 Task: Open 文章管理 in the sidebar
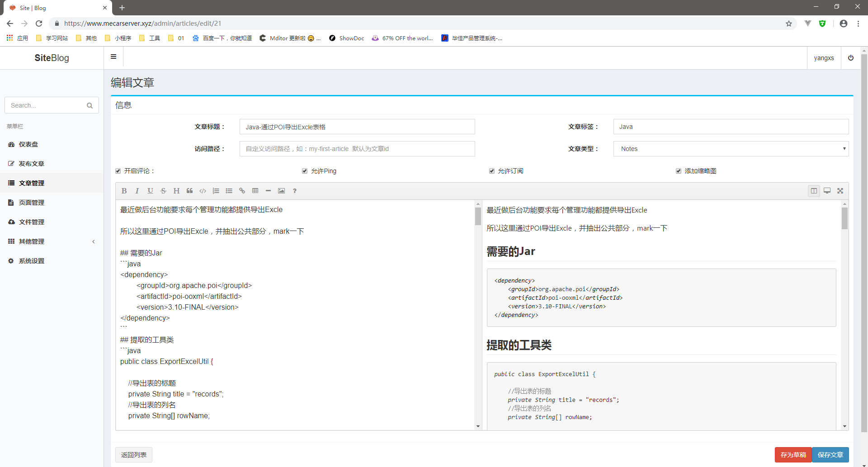[52, 183]
